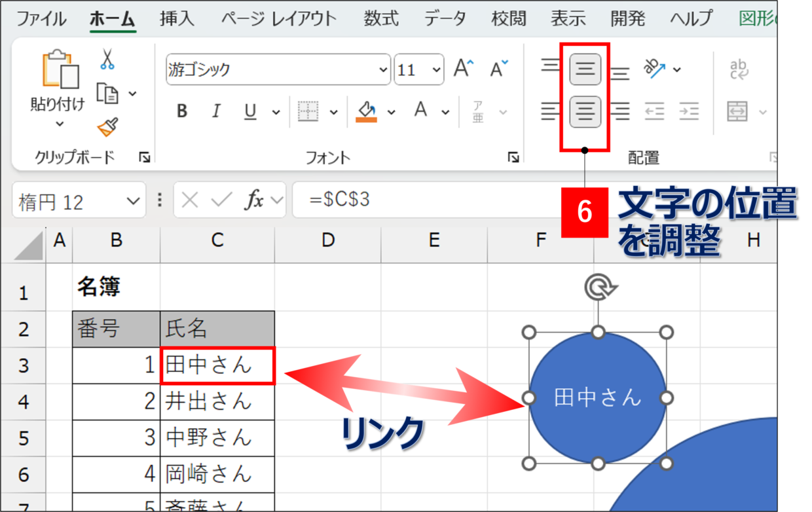This screenshot has height=512, width=812.
Task: Switch to the データ tab
Action: click(x=447, y=18)
